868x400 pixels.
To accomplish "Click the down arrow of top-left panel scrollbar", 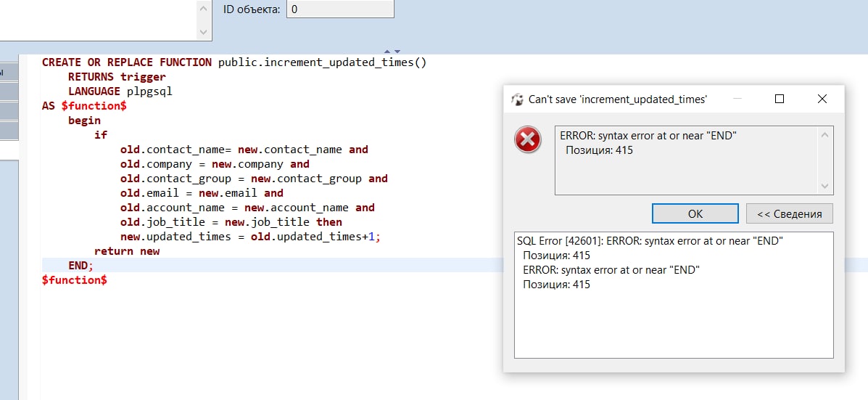I will (x=204, y=33).
